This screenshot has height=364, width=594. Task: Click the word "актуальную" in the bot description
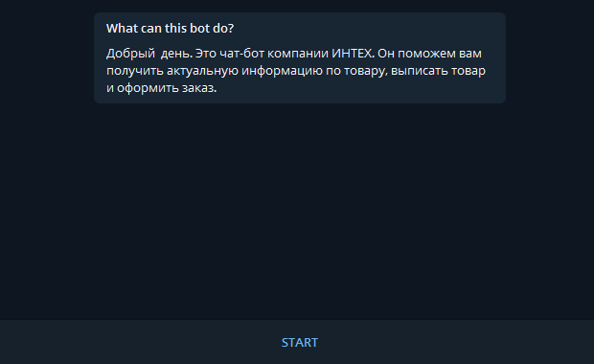(x=202, y=71)
